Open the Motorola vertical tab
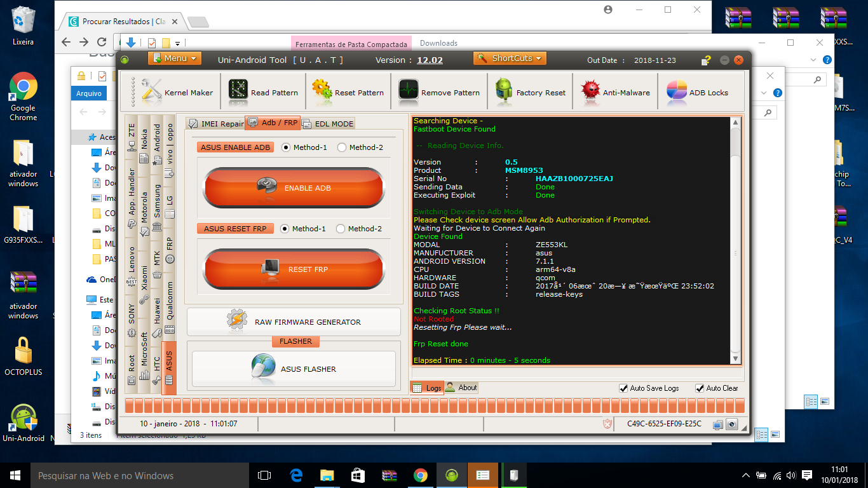 click(144, 213)
